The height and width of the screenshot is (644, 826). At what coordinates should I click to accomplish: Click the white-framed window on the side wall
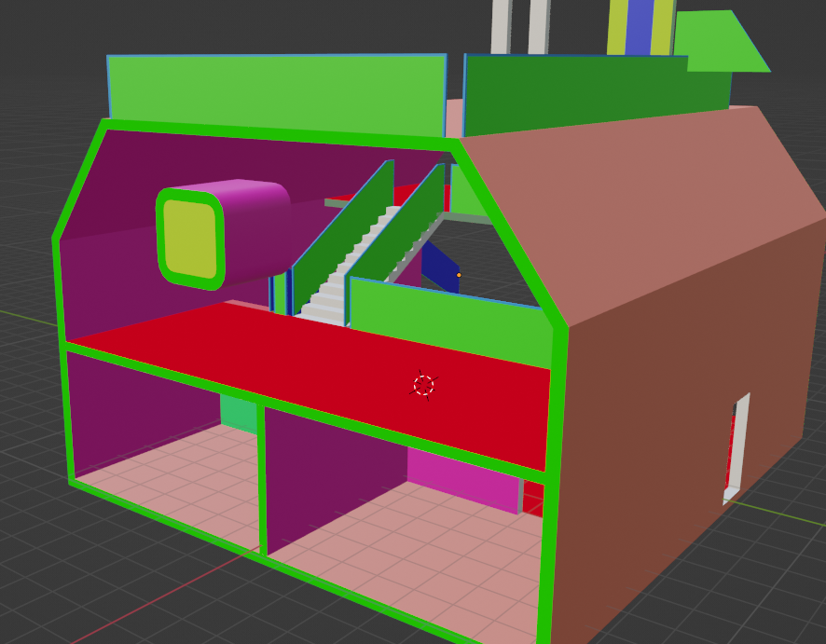point(738,449)
